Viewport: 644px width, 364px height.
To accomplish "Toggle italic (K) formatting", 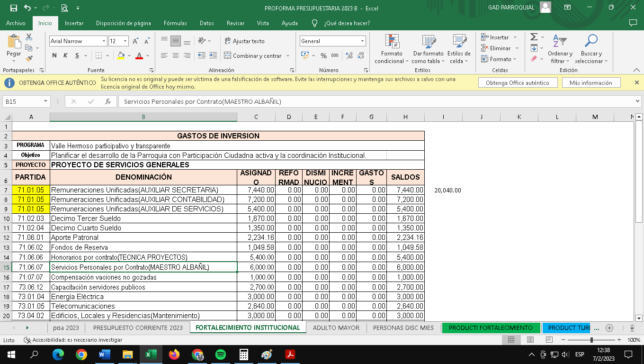I will [65, 56].
